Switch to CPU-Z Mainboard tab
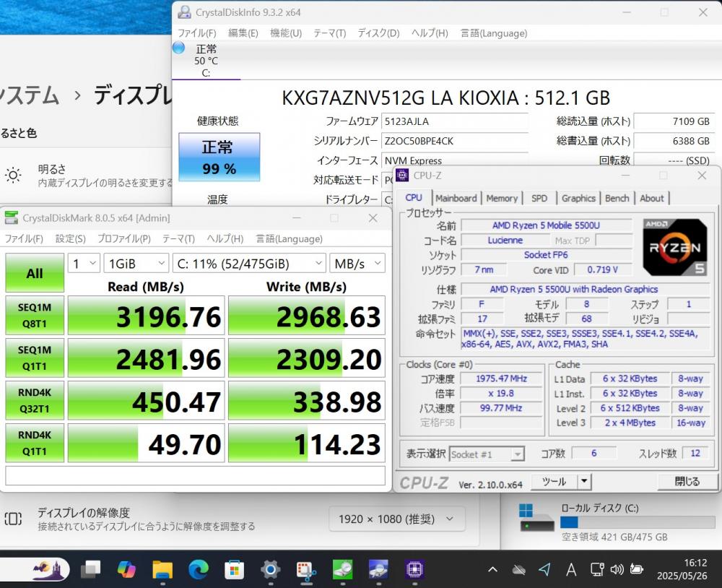Image resolution: width=722 pixels, height=588 pixels. (x=456, y=198)
